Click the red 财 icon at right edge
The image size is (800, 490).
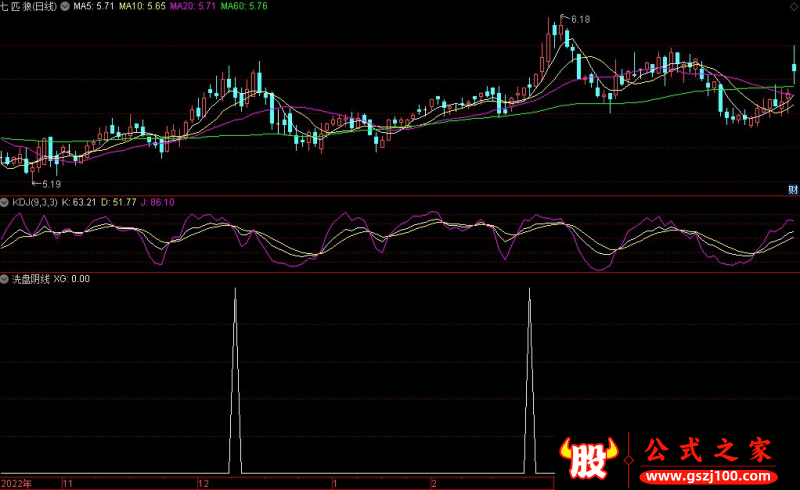click(x=793, y=190)
